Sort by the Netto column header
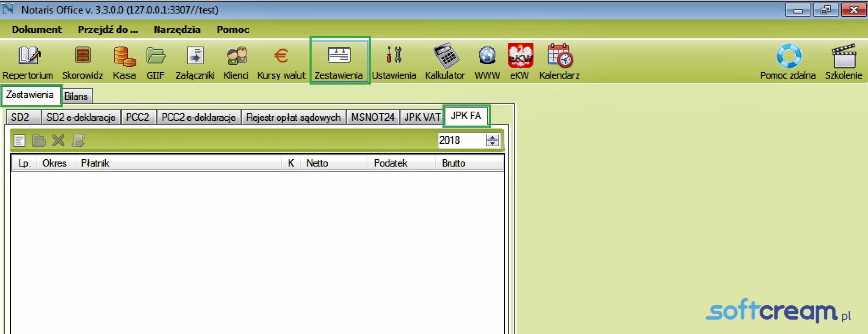This screenshot has height=334, width=868. pos(334,163)
